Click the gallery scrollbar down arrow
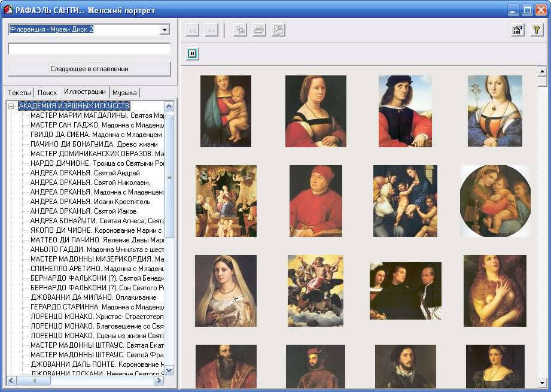 coord(542,382)
